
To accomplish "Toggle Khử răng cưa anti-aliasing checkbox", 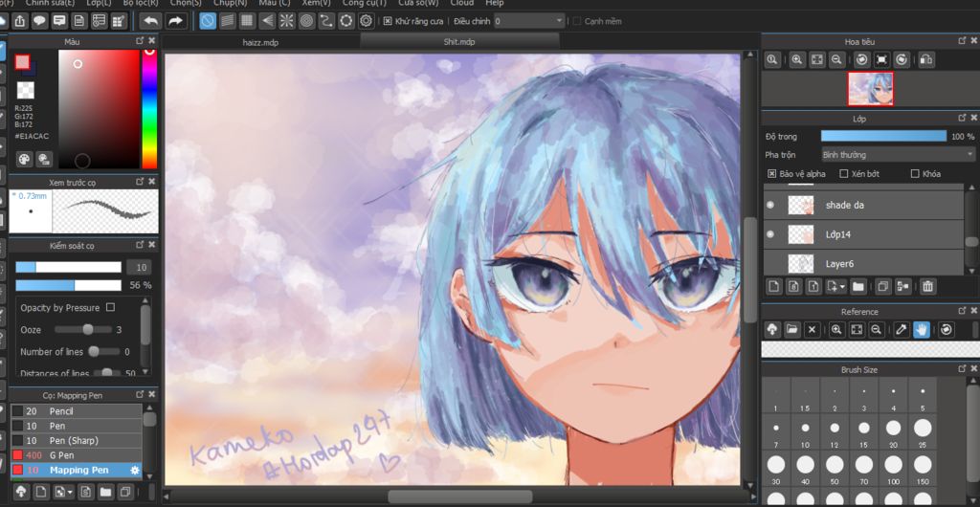I will click(388, 21).
